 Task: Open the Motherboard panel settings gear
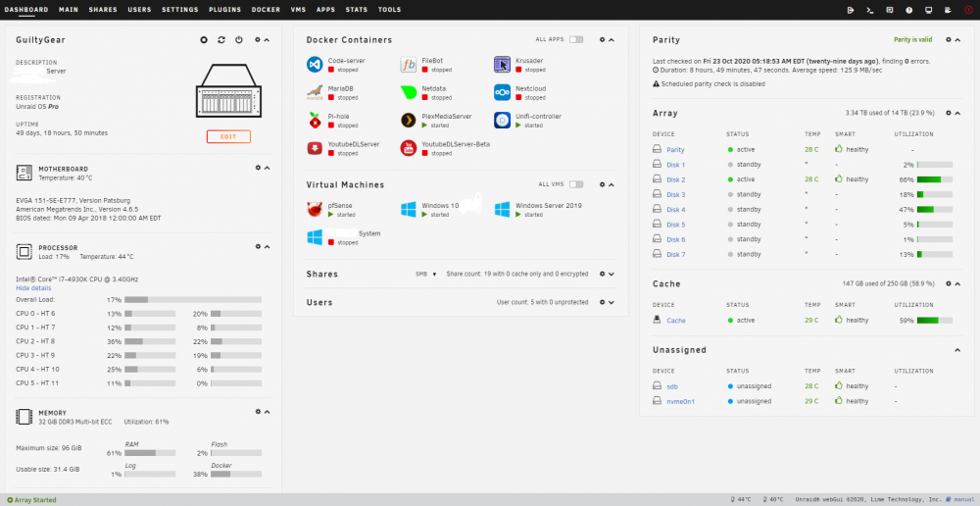(x=258, y=168)
